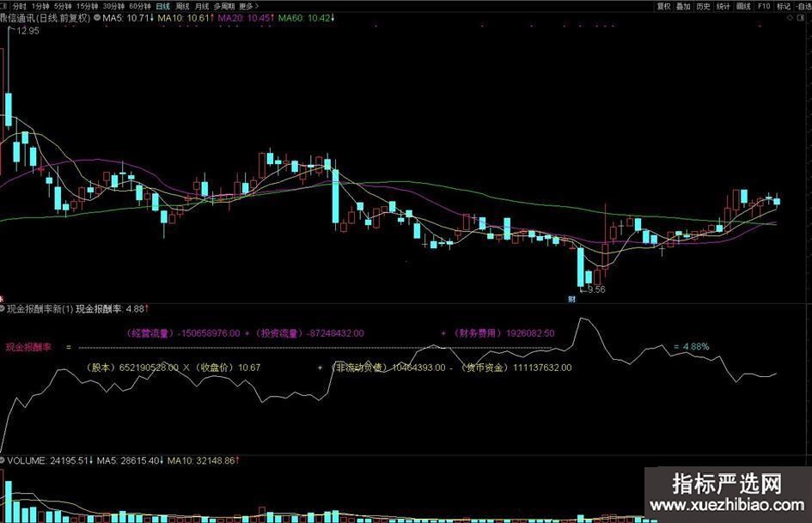Click the volume MA5: 28615.40 value
This screenshot has height=523, width=812.
pyautogui.click(x=130, y=460)
